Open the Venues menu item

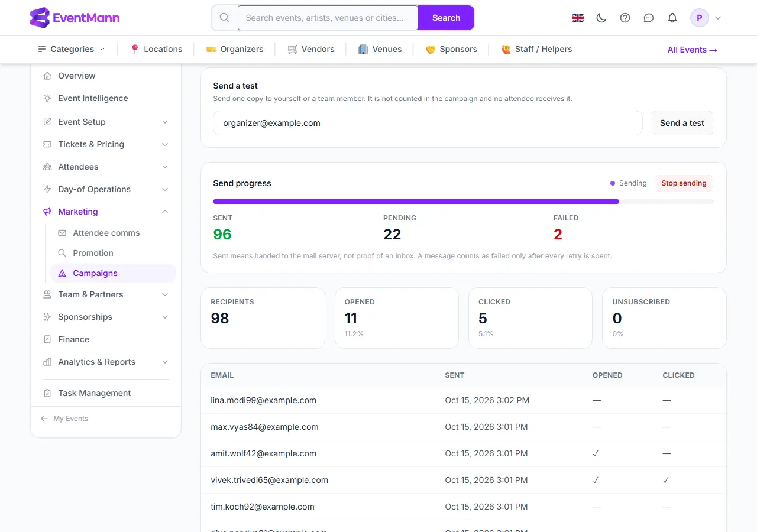pyautogui.click(x=380, y=49)
